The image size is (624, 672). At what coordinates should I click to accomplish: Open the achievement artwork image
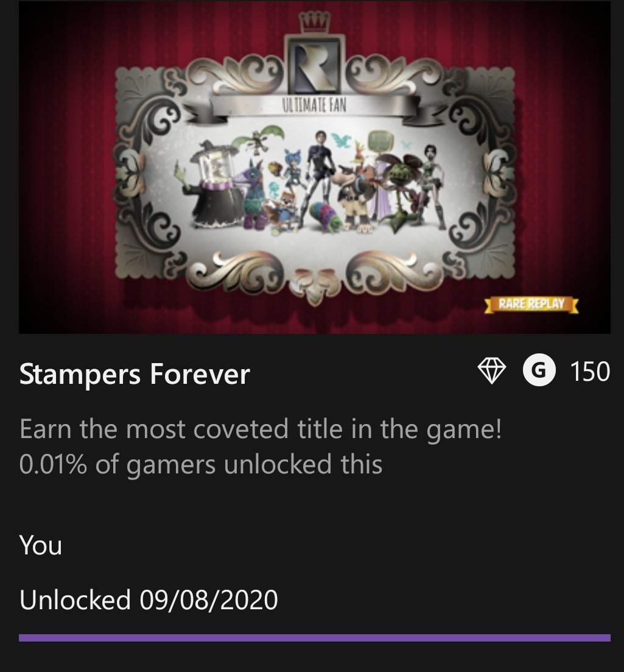pyautogui.click(x=315, y=167)
